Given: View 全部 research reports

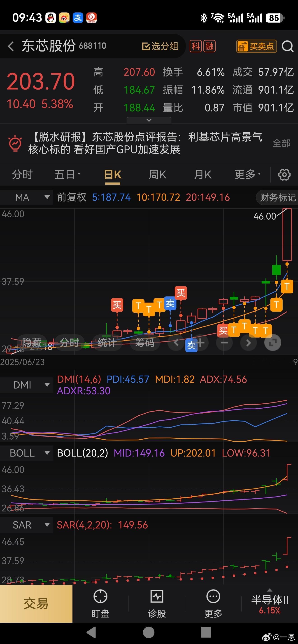Looking at the screenshot, I should coord(281,143).
